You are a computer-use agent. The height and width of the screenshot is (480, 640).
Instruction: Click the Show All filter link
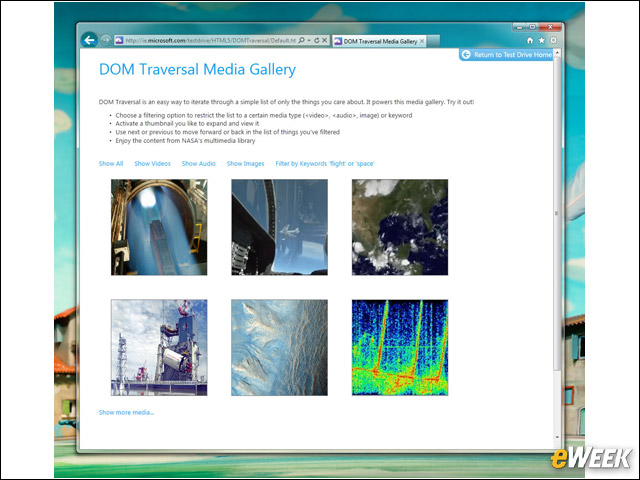[111, 164]
